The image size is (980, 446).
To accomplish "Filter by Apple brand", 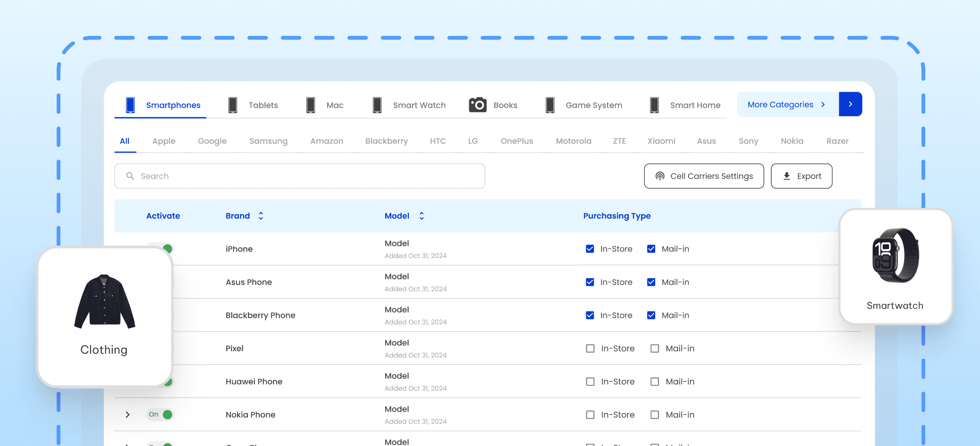I will tap(164, 141).
